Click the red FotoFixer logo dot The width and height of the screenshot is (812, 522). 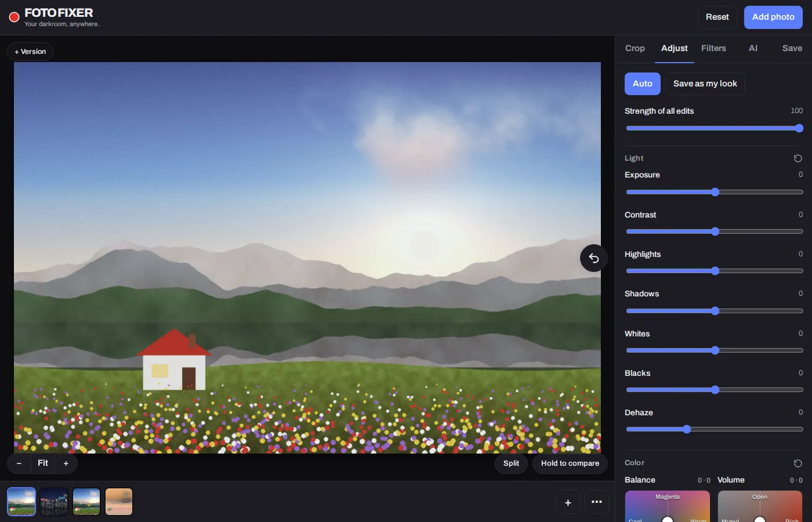click(14, 17)
